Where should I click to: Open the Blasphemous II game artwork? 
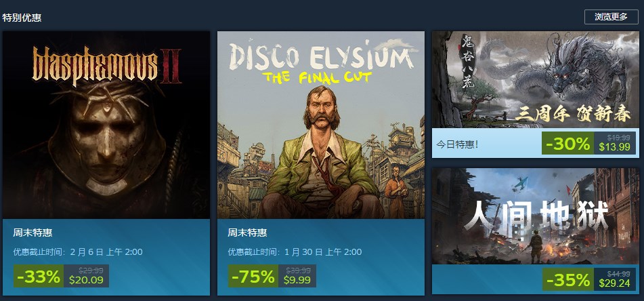pyautogui.click(x=106, y=125)
